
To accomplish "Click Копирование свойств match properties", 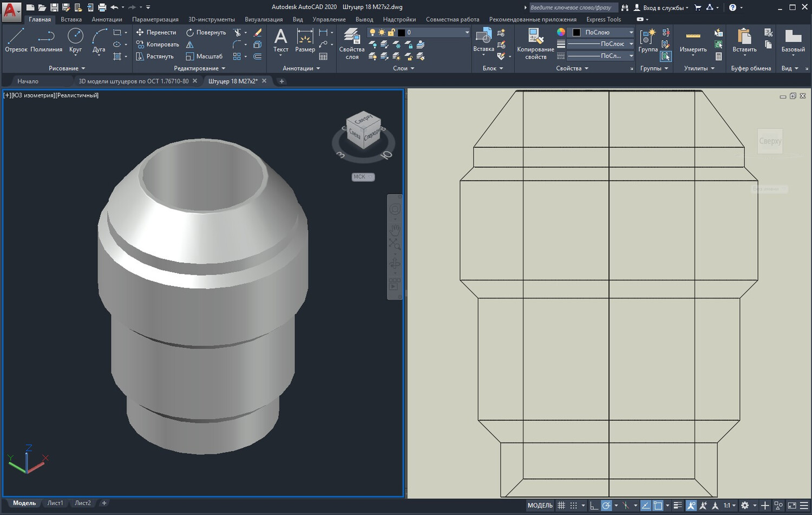I will (x=535, y=43).
